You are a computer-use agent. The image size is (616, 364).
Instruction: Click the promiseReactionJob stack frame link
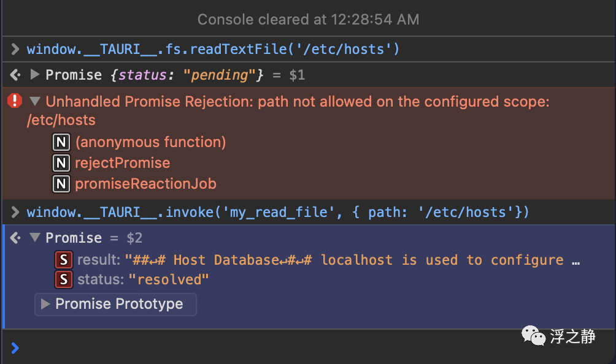pyautogui.click(x=145, y=184)
